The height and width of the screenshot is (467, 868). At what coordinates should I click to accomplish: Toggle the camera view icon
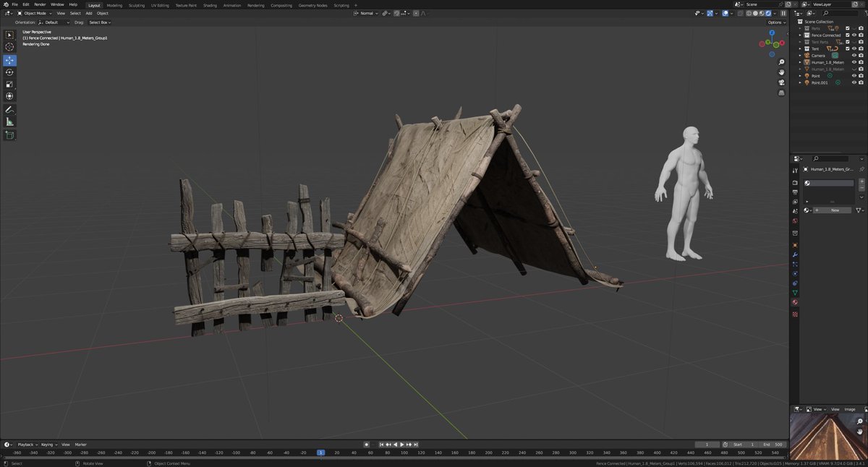782,82
